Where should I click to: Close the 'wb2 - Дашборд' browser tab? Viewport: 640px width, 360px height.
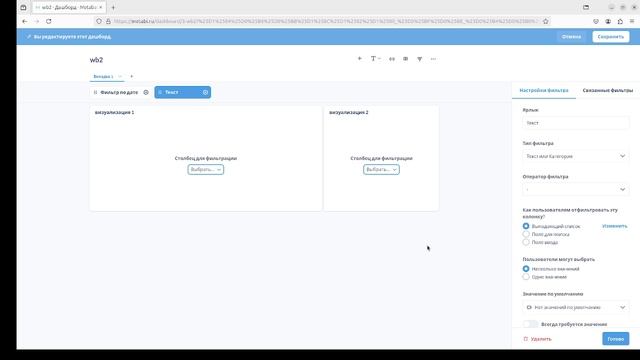100,7
